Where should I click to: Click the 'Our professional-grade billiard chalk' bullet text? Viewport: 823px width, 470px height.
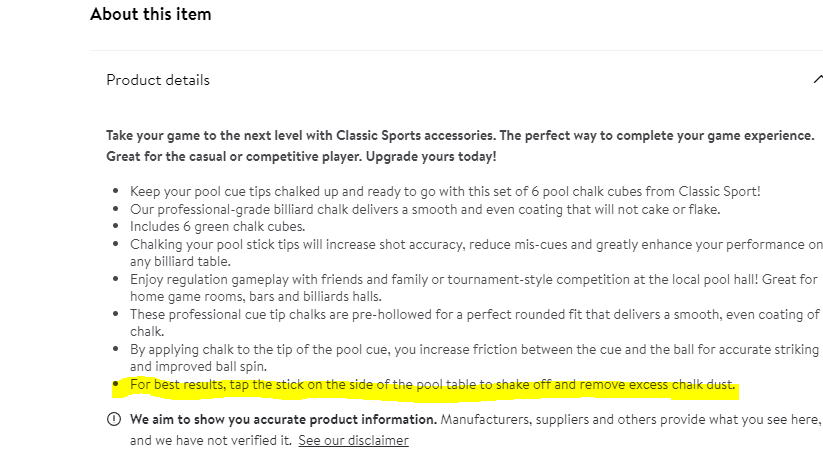pos(425,209)
